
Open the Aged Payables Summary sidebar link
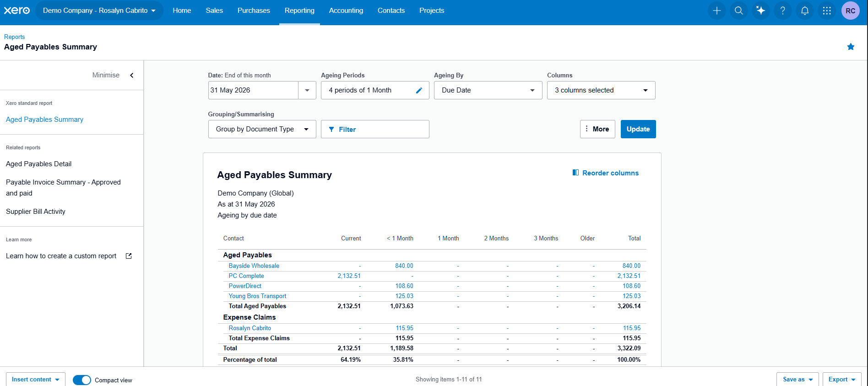click(x=44, y=120)
